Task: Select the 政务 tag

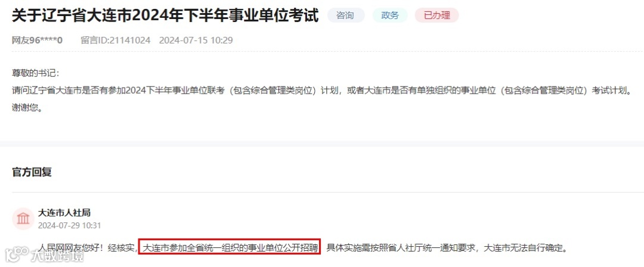Action: (390, 15)
